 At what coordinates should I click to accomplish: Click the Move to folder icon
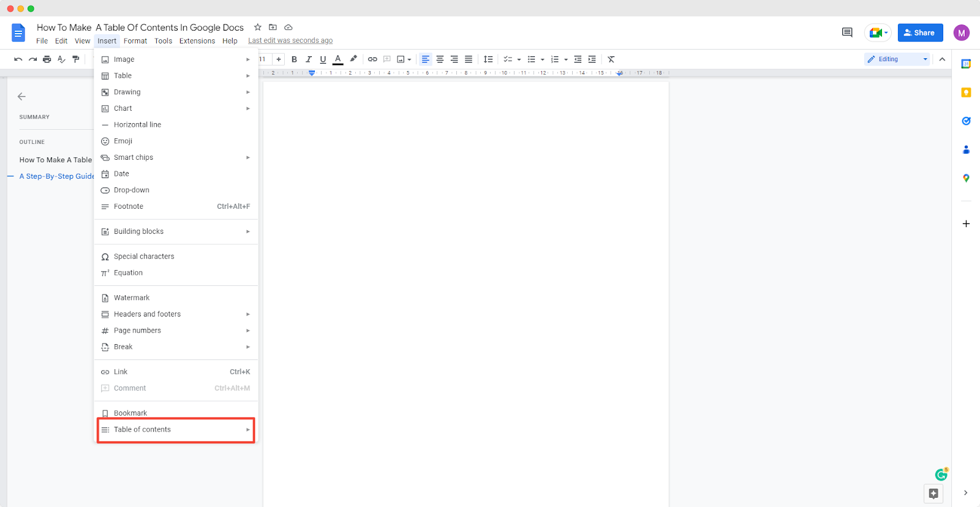pos(273,28)
